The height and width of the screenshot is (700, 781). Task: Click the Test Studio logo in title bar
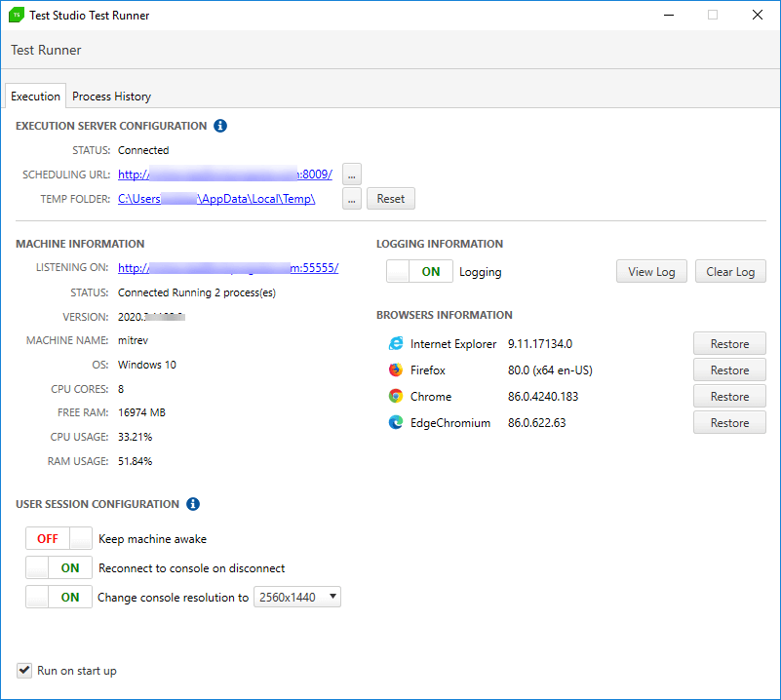pyautogui.click(x=16, y=15)
